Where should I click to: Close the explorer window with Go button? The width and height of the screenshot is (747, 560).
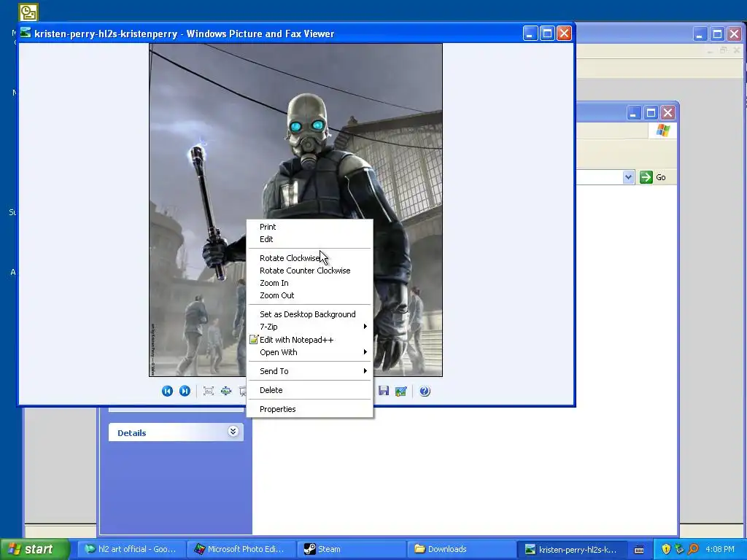coord(668,113)
